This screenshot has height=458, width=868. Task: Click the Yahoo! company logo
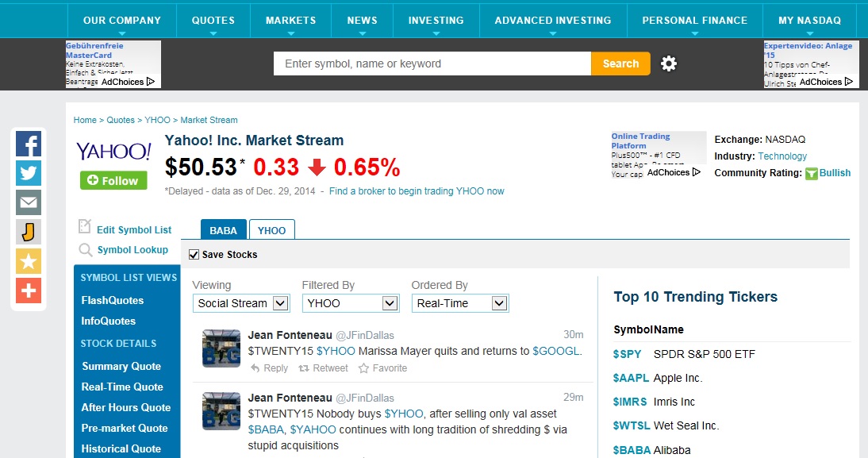tap(113, 151)
